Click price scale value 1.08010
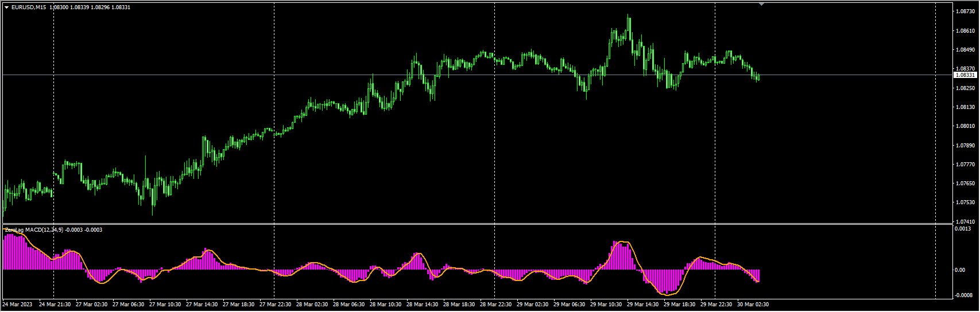The height and width of the screenshot is (312, 980). click(965, 126)
